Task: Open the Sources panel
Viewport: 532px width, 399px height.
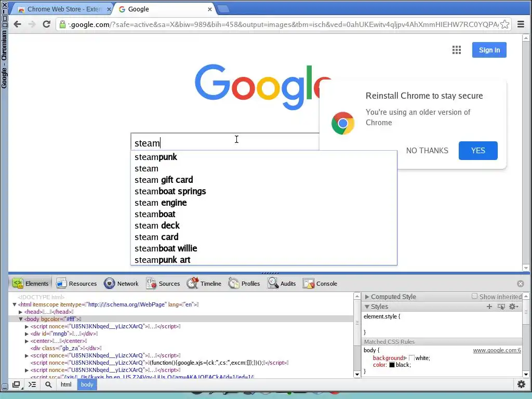Action: tap(163, 283)
